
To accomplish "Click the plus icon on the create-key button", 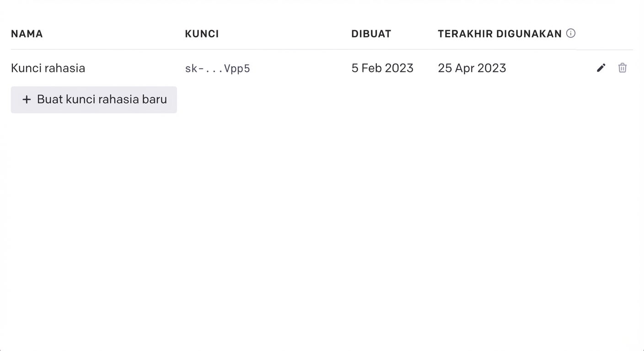I will click(x=27, y=100).
